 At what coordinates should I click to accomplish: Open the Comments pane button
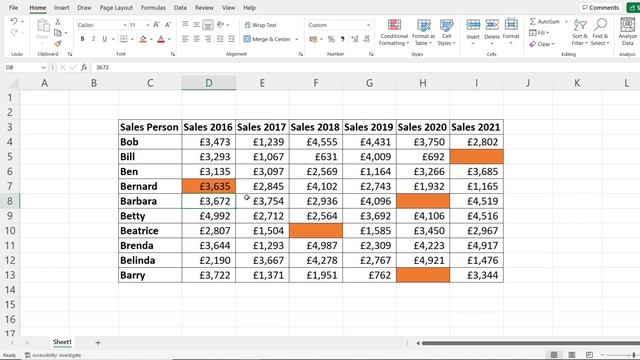coord(600,8)
